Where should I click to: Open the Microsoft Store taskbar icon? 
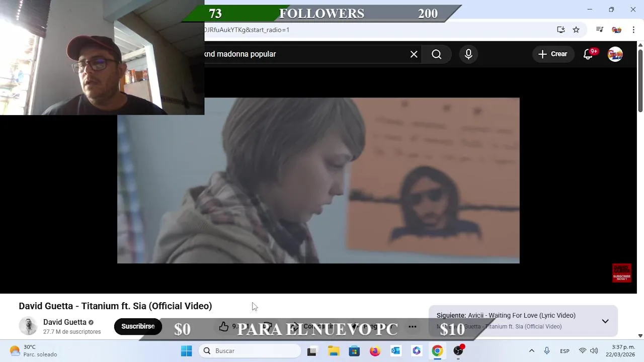(354, 351)
